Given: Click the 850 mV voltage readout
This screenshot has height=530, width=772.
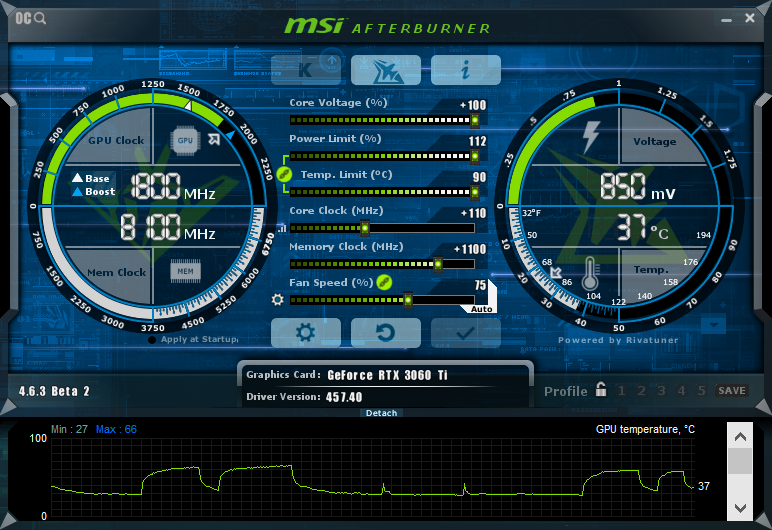Looking at the screenshot, I should [x=638, y=187].
